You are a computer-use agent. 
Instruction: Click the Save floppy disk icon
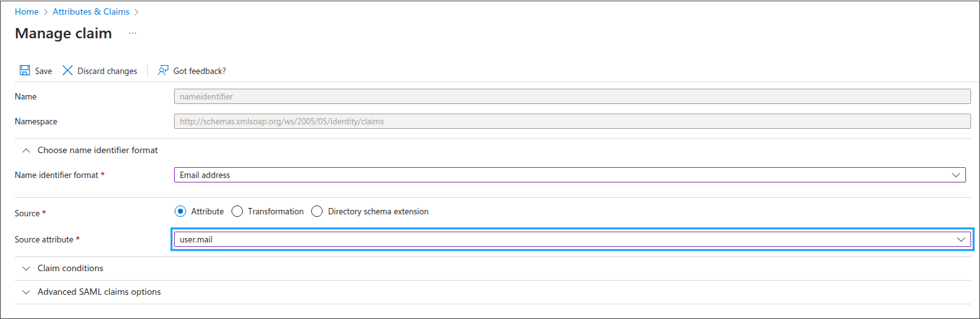pyautogui.click(x=25, y=71)
